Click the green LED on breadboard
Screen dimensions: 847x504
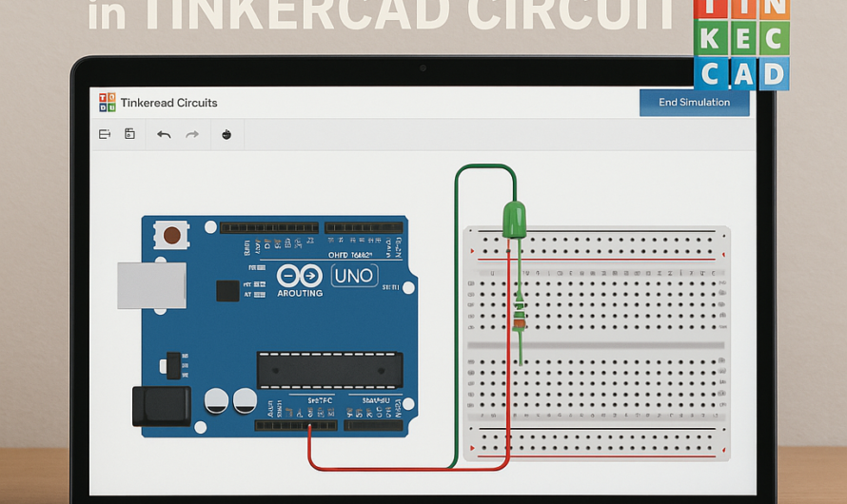point(514,219)
